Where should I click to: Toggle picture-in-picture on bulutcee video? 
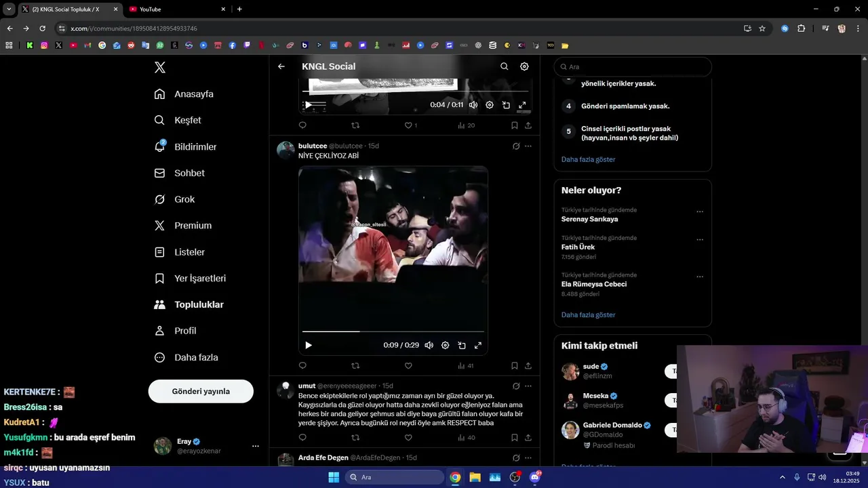(462, 345)
